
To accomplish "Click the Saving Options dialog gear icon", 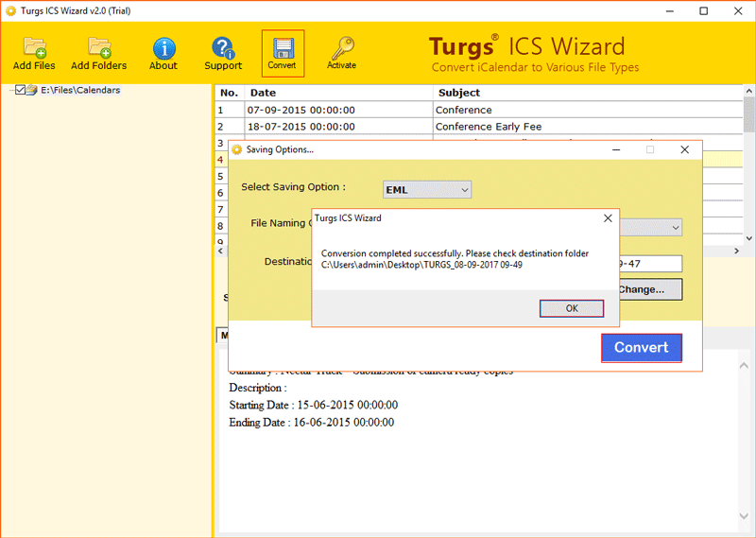I will (x=237, y=149).
